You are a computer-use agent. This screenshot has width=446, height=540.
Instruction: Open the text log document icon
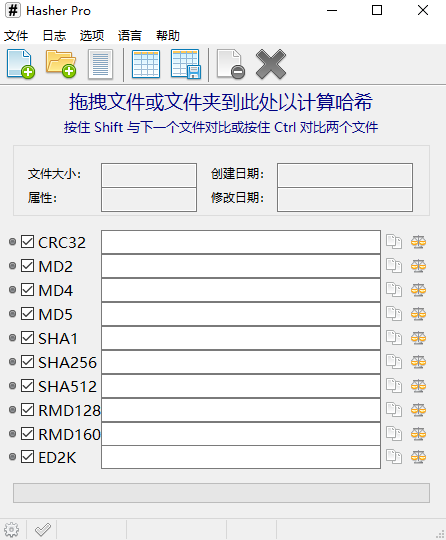click(x=100, y=64)
